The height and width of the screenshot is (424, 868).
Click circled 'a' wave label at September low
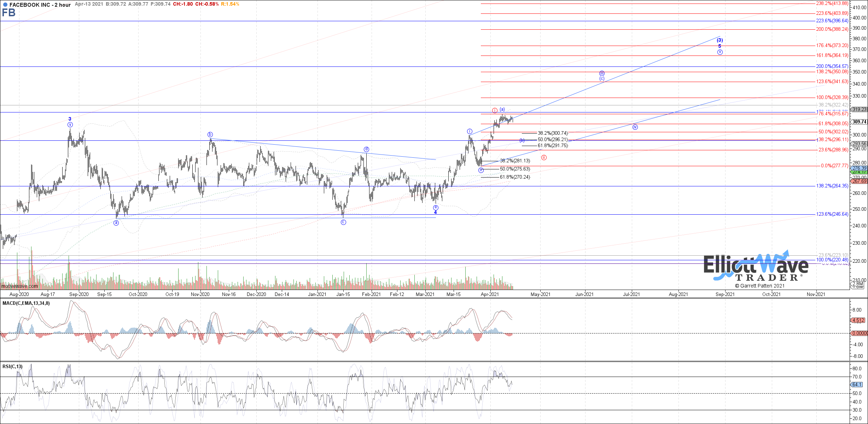click(116, 223)
